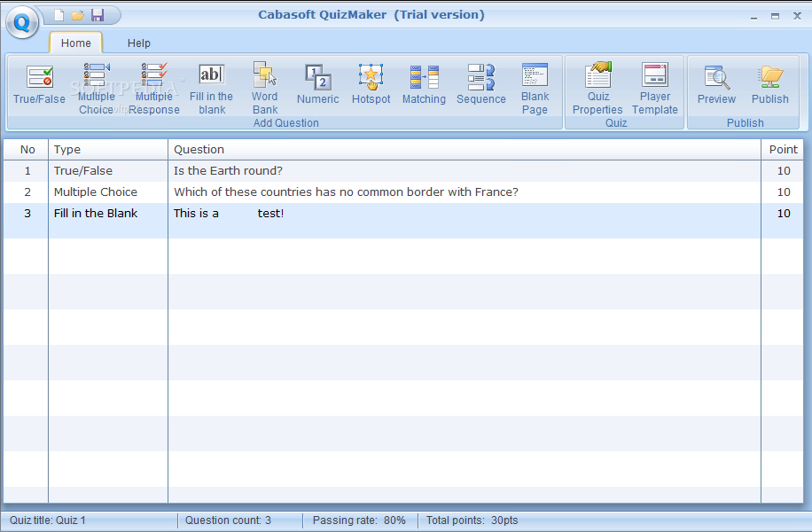812x532 pixels.
Task: Add a True/False question
Action: pos(39,85)
